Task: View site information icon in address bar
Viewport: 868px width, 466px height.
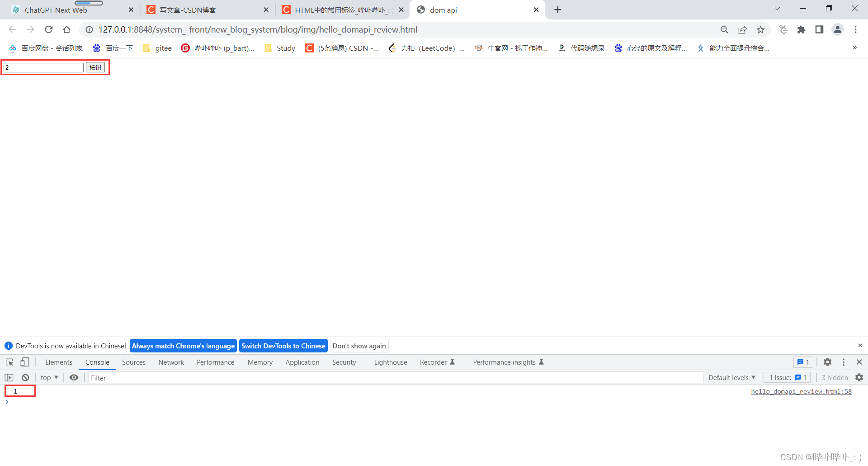Action: coord(90,29)
